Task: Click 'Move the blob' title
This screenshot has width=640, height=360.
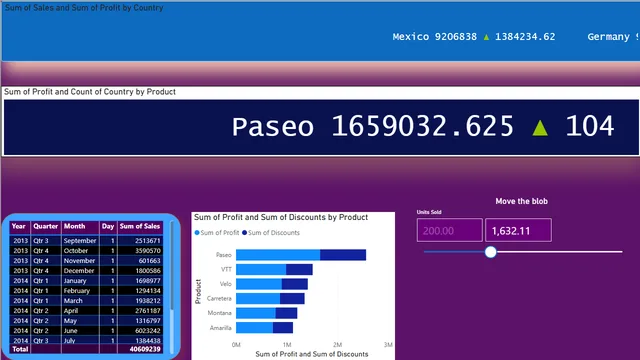Action: [x=521, y=201]
